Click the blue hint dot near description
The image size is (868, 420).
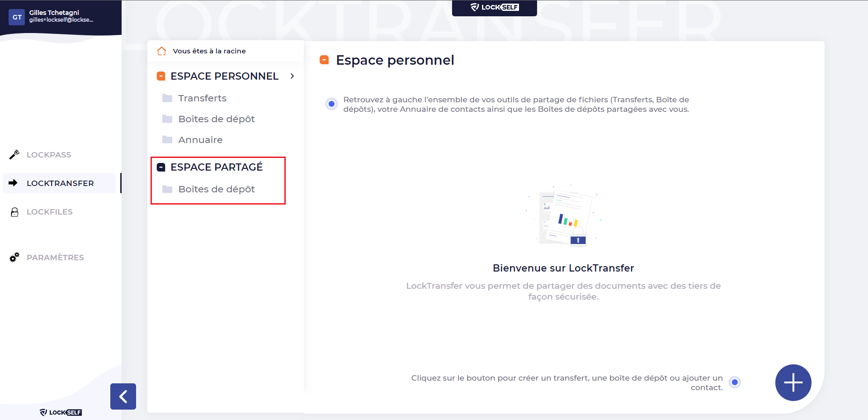click(x=331, y=104)
